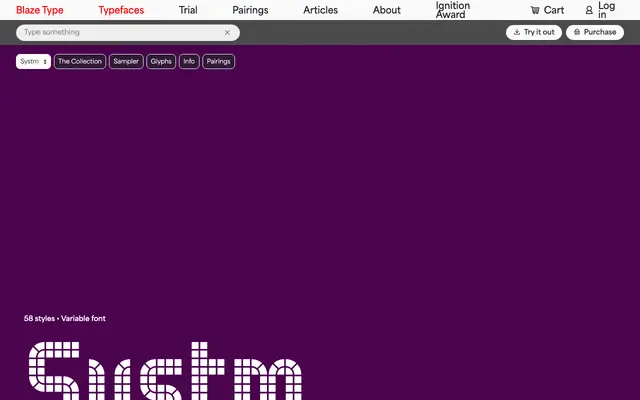
Task: Click the shopping cart icon
Action: pyautogui.click(x=535, y=10)
